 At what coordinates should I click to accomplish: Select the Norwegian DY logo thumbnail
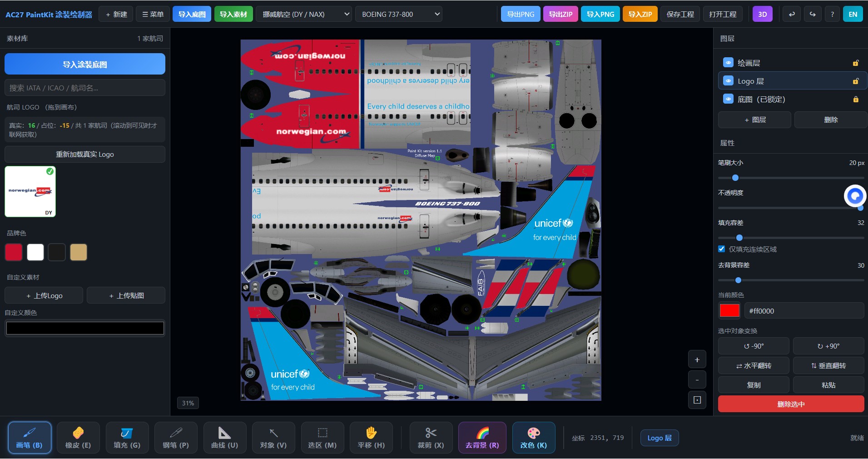(30, 191)
